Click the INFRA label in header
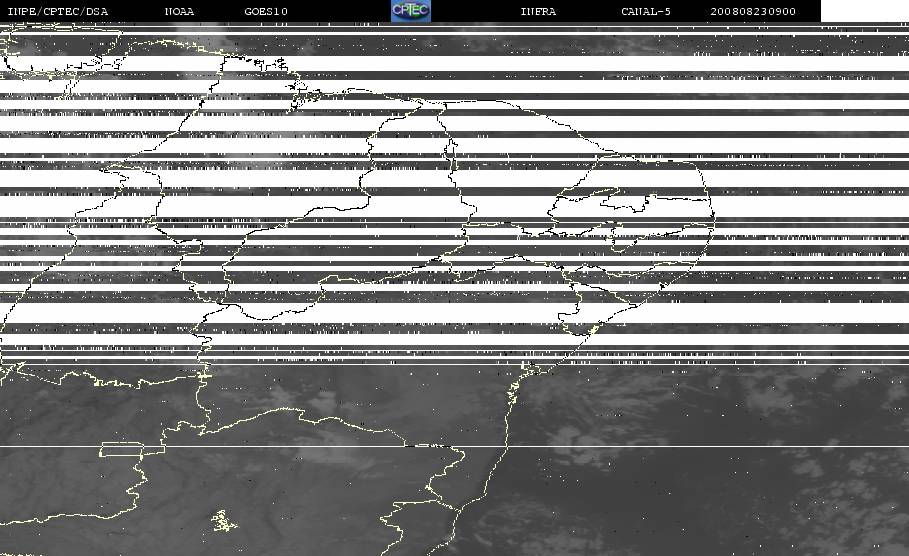909x556 pixels. [x=538, y=12]
